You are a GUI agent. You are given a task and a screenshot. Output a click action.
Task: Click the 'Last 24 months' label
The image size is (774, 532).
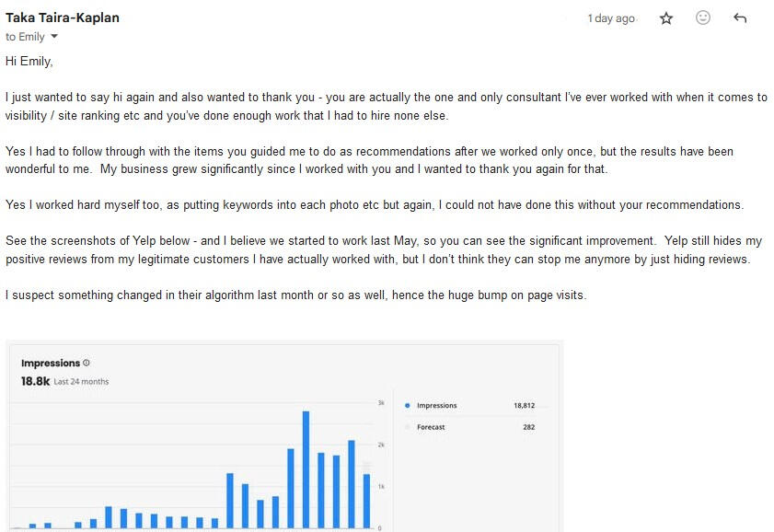pyautogui.click(x=81, y=382)
